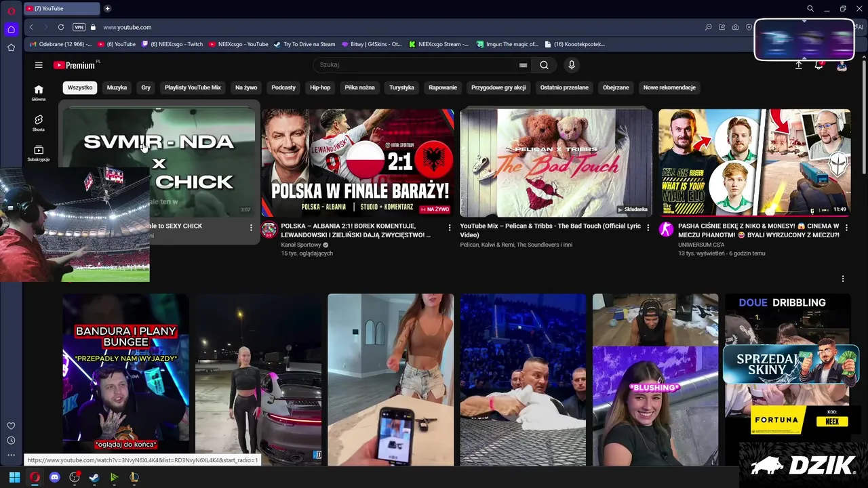Select the Playlisty YouTube Mix chip
The height and width of the screenshot is (488, 868).
click(193, 87)
